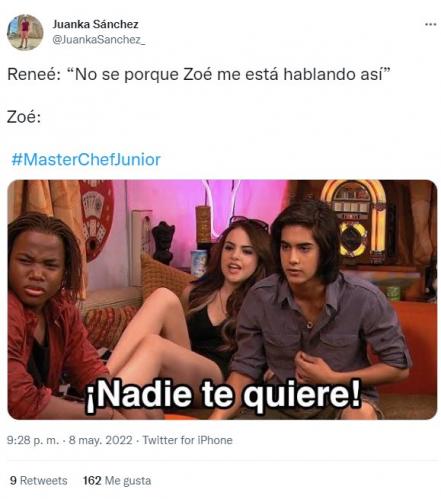Screen dimensions: 441x499
Task: Open the #MasterChefJunior hashtag
Action: tap(86, 159)
